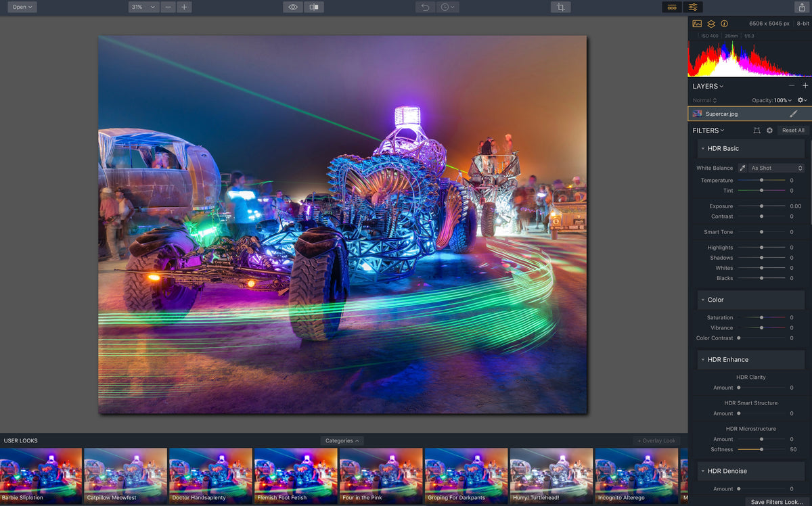The image size is (812, 506).
Task: Open the blend mode dropdown in the Layers panel
Action: pyautogui.click(x=704, y=99)
